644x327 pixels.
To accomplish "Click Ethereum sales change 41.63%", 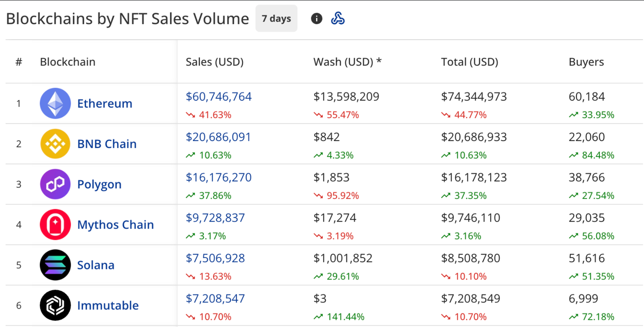I will click(209, 115).
